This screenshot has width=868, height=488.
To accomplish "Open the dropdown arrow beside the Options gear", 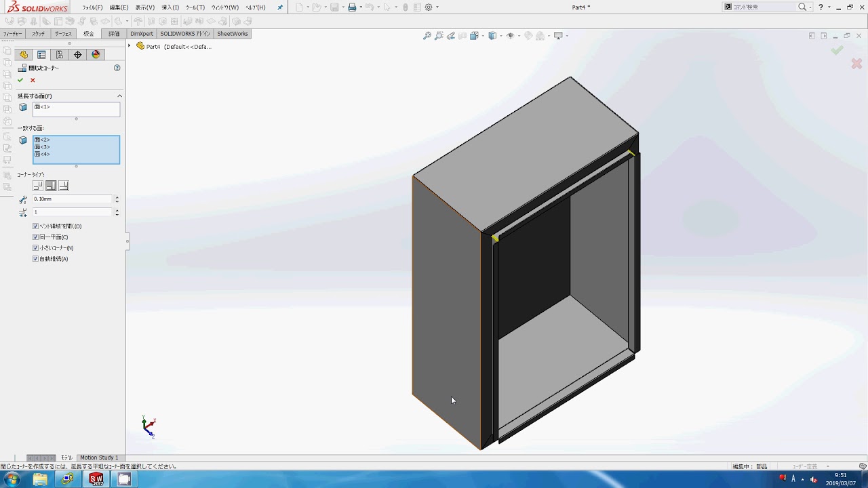I will pyautogui.click(x=437, y=7).
